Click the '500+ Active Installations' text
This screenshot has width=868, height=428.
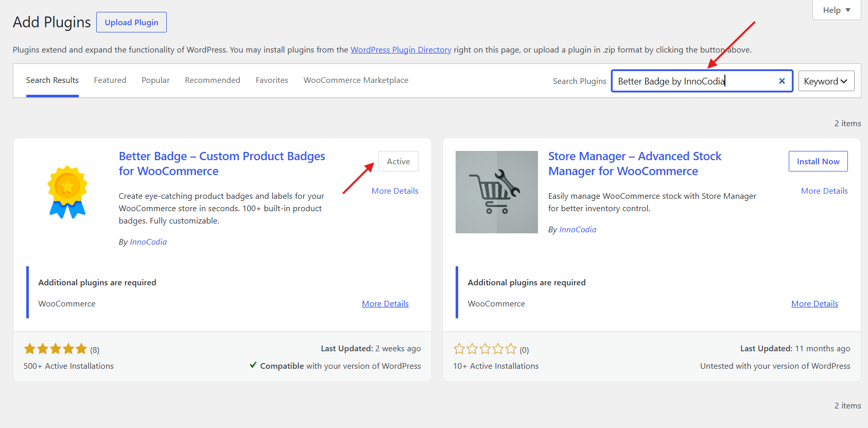[x=68, y=366]
